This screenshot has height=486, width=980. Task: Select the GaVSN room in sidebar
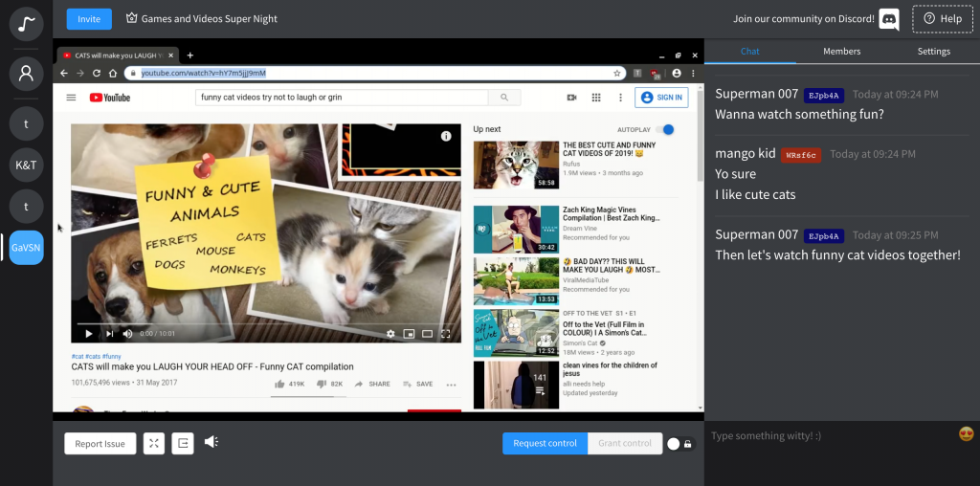point(27,247)
